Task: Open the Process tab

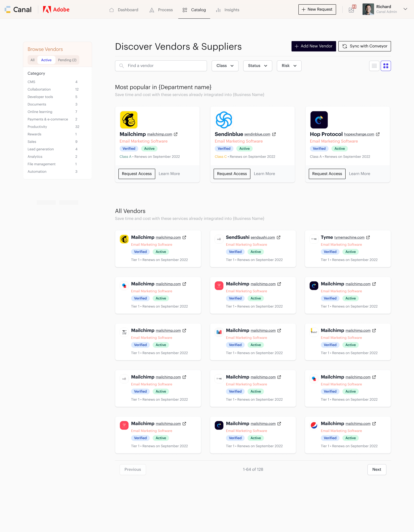Action: pyautogui.click(x=161, y=10)
